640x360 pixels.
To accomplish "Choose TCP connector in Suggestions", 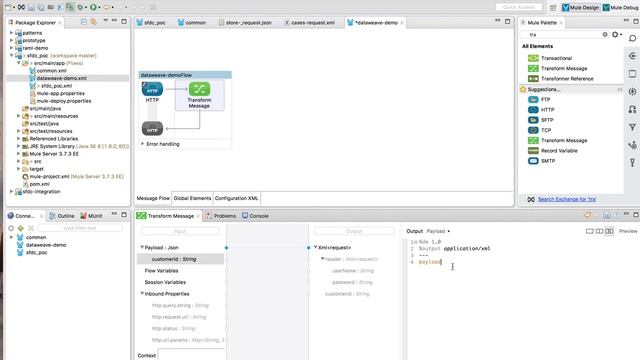I will [x=539, y=130].
